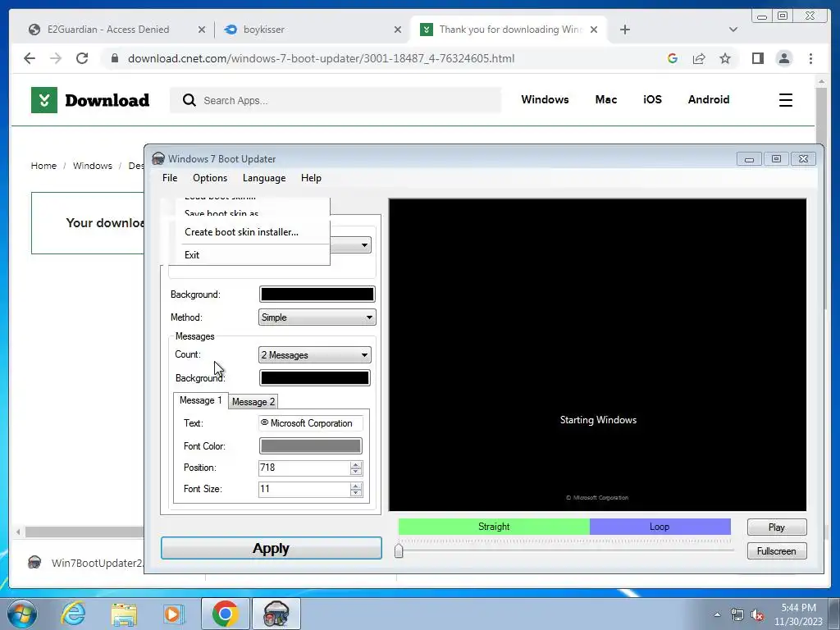
Task: Click the search magnifier on CNET
Action: click(189, 100)
